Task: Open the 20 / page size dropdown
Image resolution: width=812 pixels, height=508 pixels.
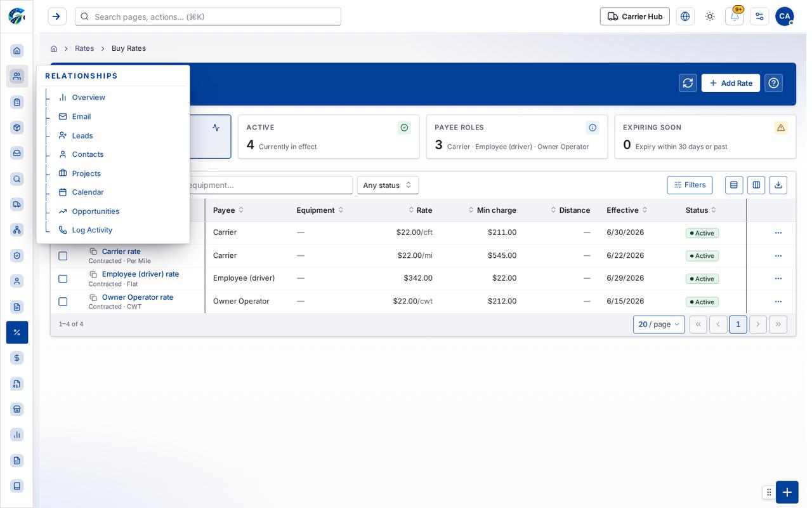Action: (x=658, y=324)
